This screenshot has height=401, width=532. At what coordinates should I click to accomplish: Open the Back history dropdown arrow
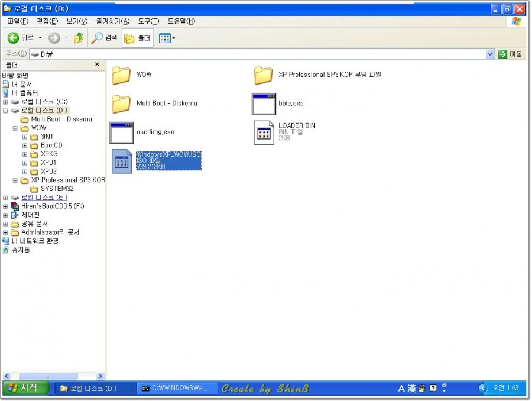coord(40,38)
